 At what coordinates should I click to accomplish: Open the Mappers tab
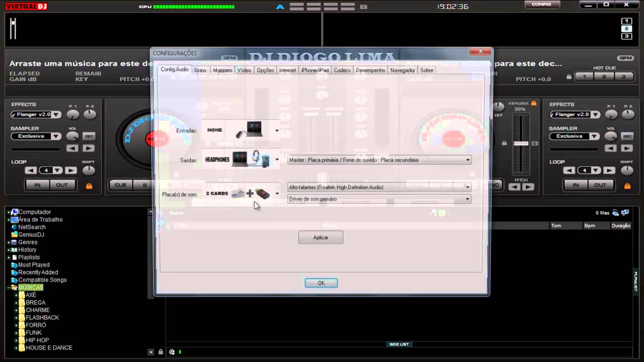(x=222, y=70)
